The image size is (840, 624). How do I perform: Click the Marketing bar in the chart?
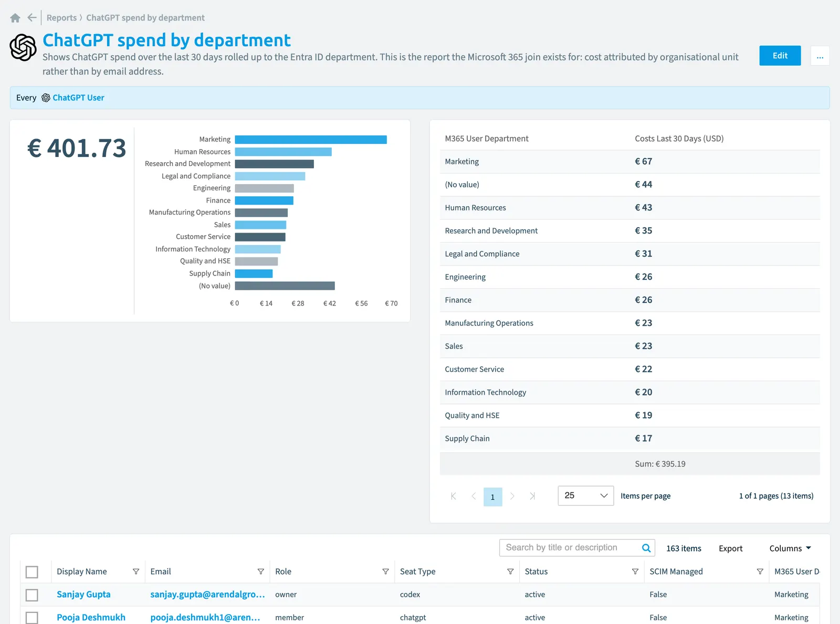pos(311,140)
